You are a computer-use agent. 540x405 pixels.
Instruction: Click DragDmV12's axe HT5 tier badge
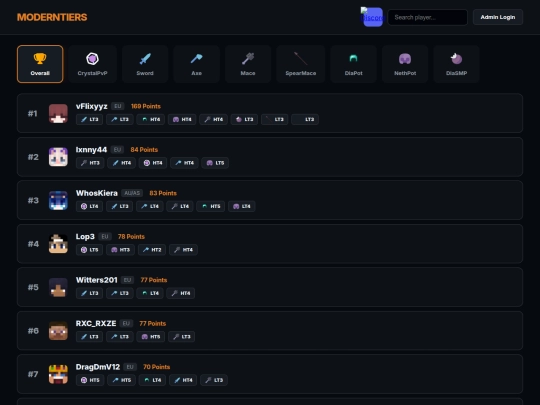(x=122, y=380)
